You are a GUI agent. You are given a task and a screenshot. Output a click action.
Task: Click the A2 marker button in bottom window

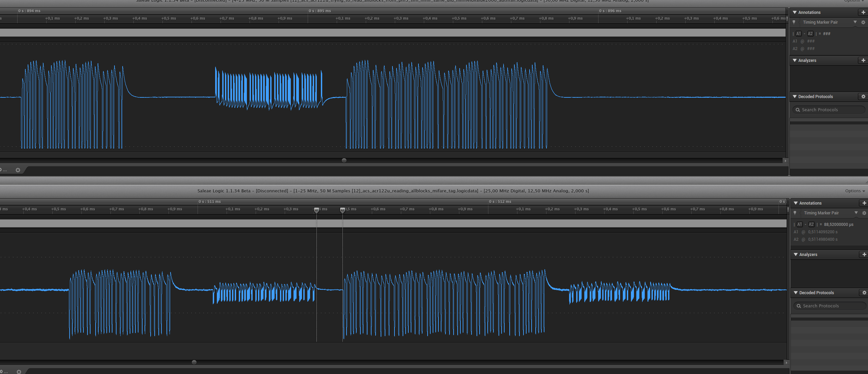pos(811,225)
